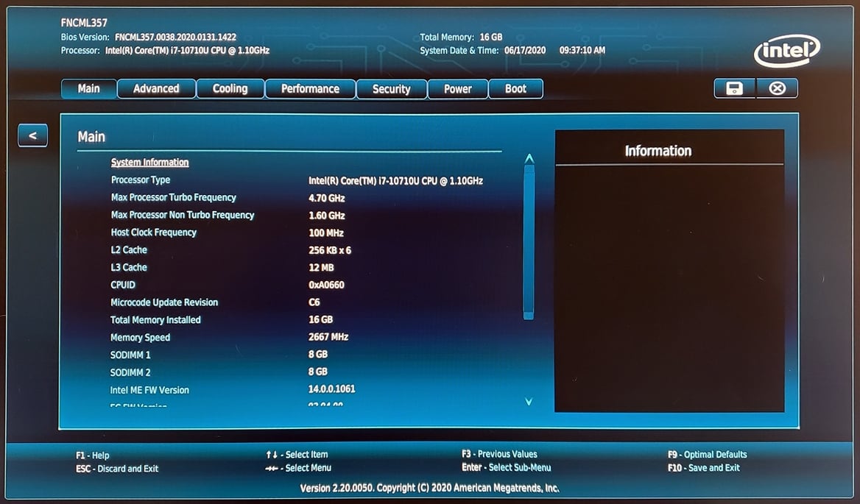Open the Main tab
Image resolution: width=860 pixels, height=504 pixels.
[89, 89]
